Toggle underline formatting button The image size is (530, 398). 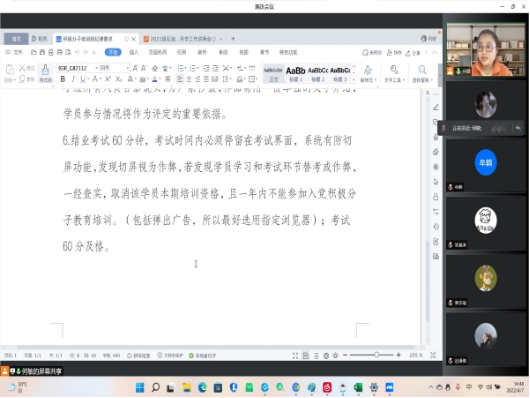(83, 79)
